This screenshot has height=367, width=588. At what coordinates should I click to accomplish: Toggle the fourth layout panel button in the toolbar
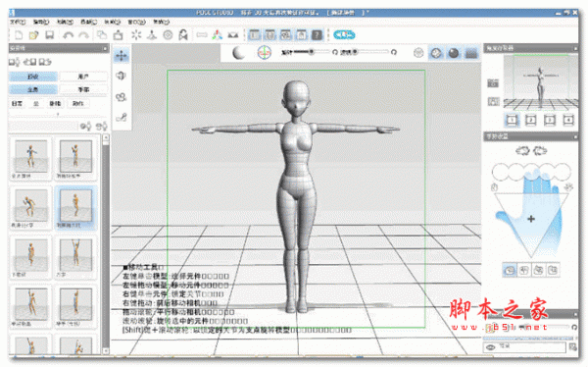tap(301, 35)
